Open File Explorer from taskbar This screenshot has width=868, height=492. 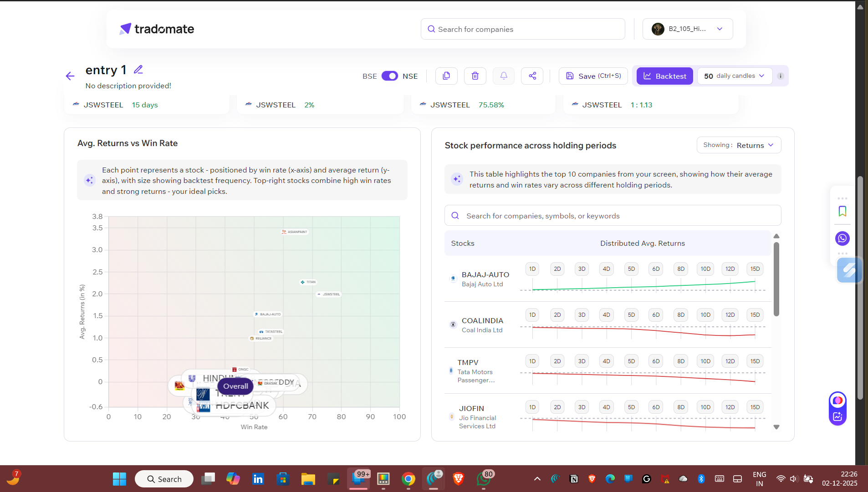click(308, 479)
